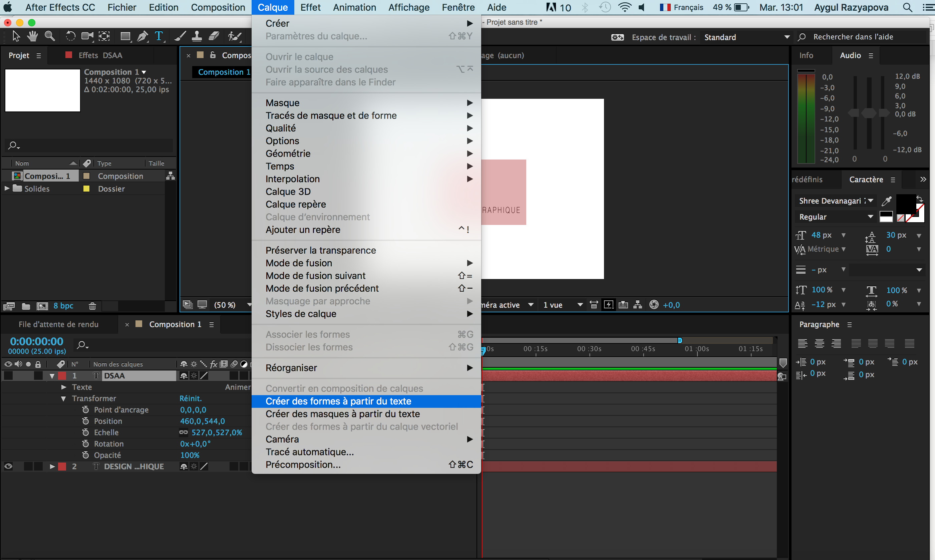This screenshot has height=560, width=935.
Task: Click the eyedropper in Caractère panel
Action: pos(886,201)
